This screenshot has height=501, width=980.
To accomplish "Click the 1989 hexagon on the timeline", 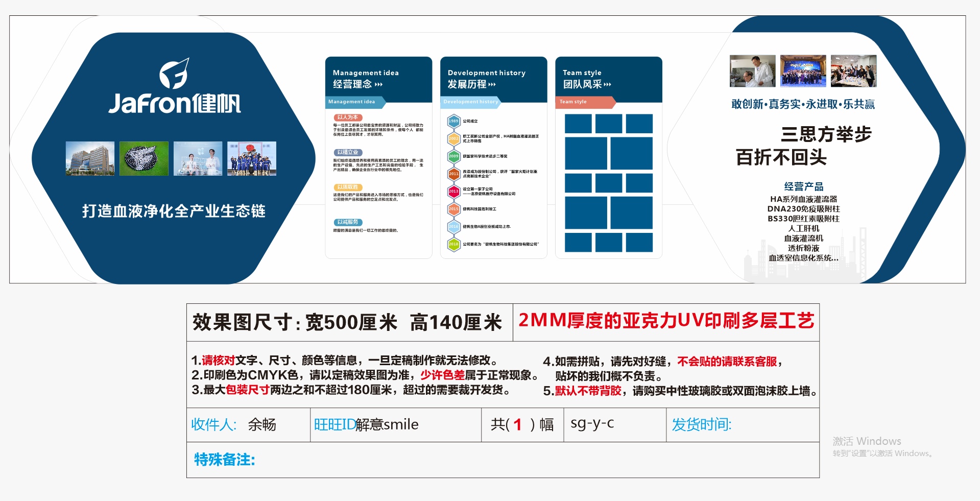I will 453,121.
